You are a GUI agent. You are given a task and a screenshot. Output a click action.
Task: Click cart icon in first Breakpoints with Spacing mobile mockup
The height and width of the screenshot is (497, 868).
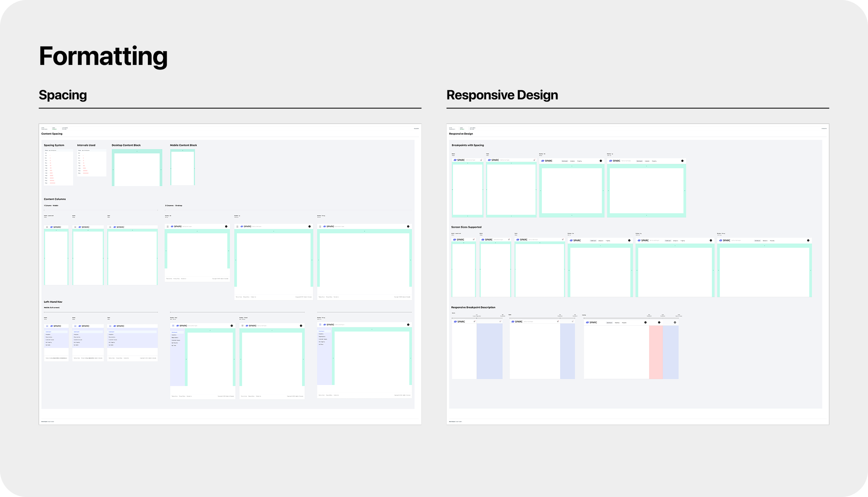click(481, 160)
